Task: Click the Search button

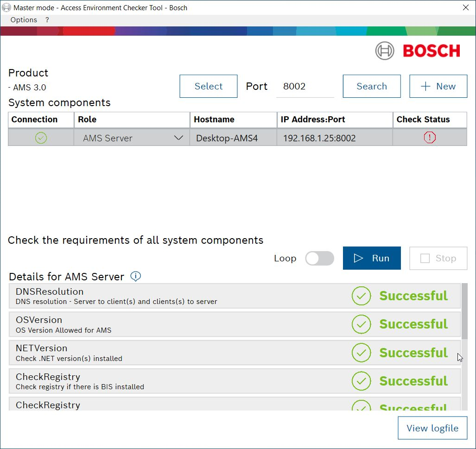Action: (371, 87)
